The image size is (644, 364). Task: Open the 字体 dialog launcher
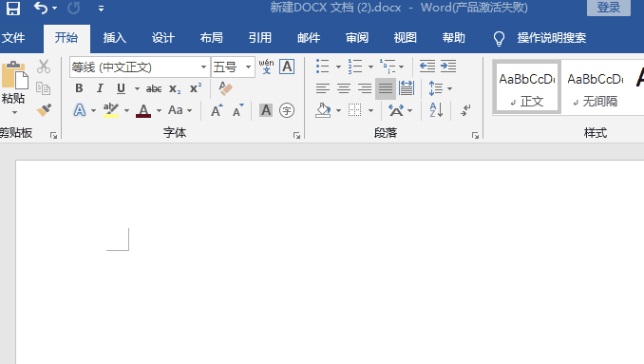click(296, 135)
